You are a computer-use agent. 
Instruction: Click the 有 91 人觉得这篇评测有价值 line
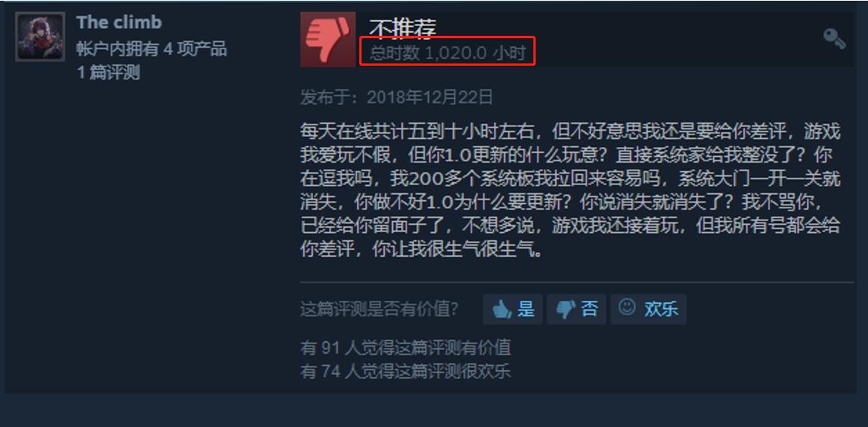click(x=405, y=348)
